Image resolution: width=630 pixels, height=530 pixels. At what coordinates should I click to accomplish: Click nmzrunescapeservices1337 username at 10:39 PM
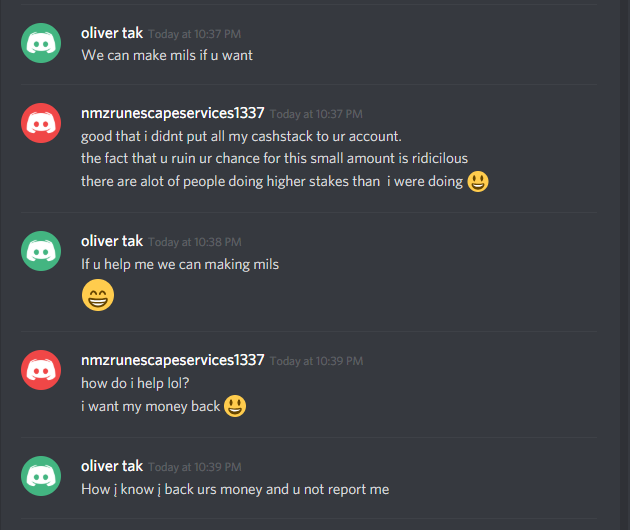click(x=173, y=360)
